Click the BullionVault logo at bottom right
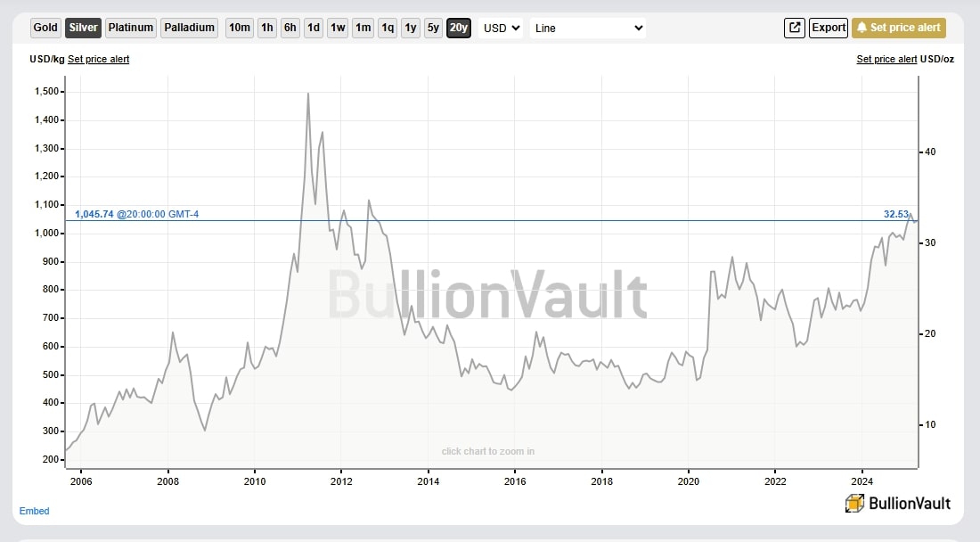This screenshot has width=980, height=542. point(897,503)
